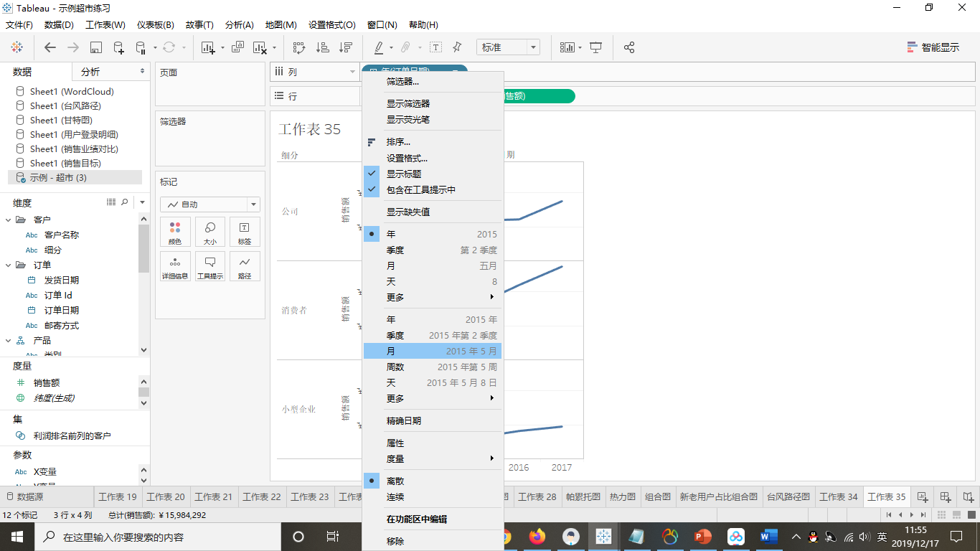Open PowerPoint from the taskbar
The height and width of the screenshot is (551, 980).
(702, 537)
